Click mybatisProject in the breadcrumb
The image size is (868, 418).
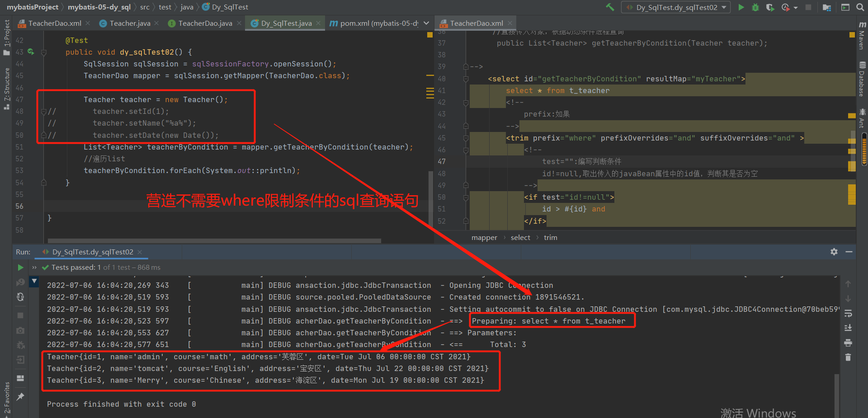pyautogui.click(x=33, y=7)
